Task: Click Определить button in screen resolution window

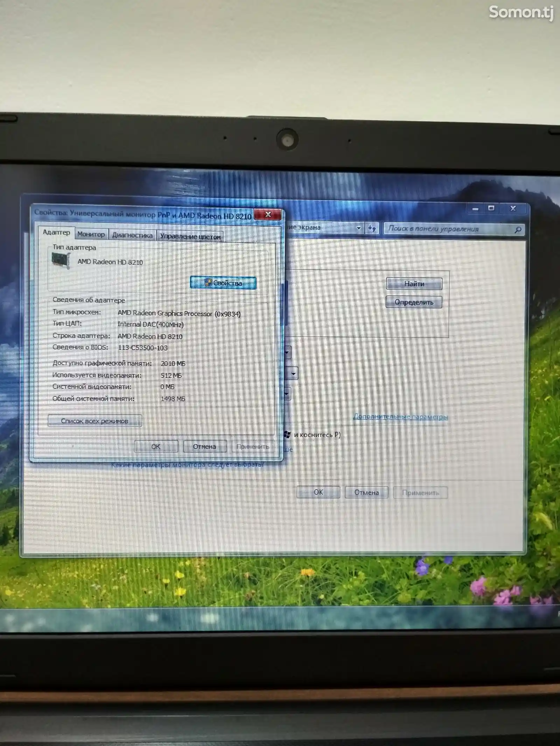Action: [414, 302]
